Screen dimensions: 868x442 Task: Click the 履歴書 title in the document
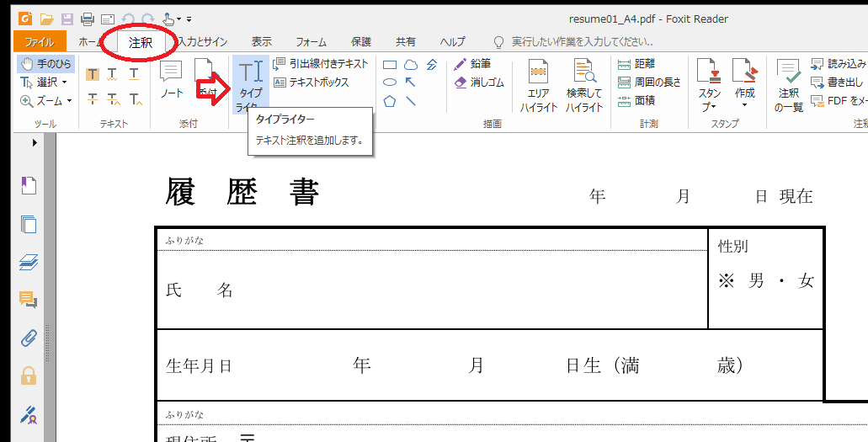(x=242, y=193)
